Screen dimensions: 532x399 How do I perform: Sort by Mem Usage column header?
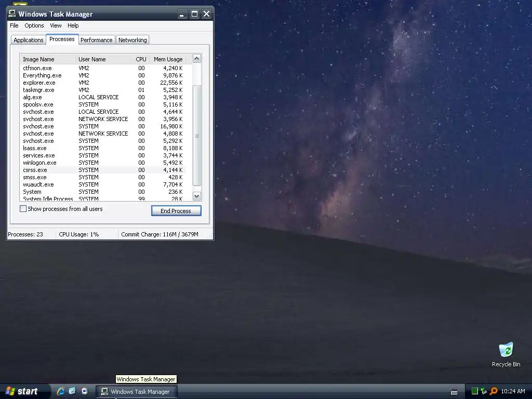168,59
